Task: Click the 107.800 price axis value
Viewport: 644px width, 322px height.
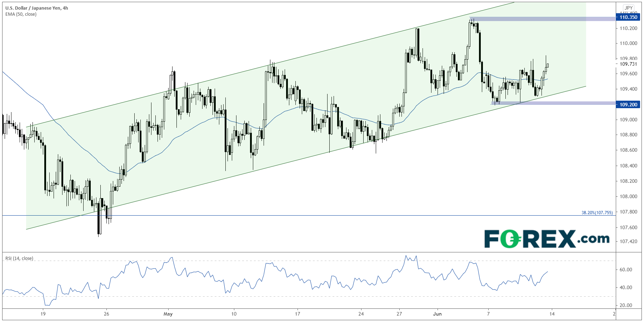Action: tap(628, 212)
